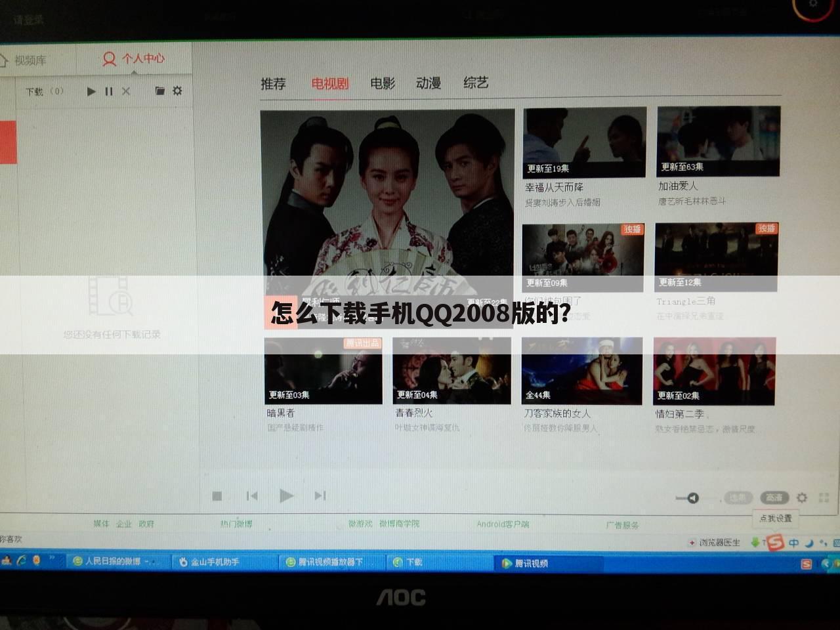The height and width of the screenshot is (630, 840).
Task: Click the 媒体 link
Action: point(102,524)
